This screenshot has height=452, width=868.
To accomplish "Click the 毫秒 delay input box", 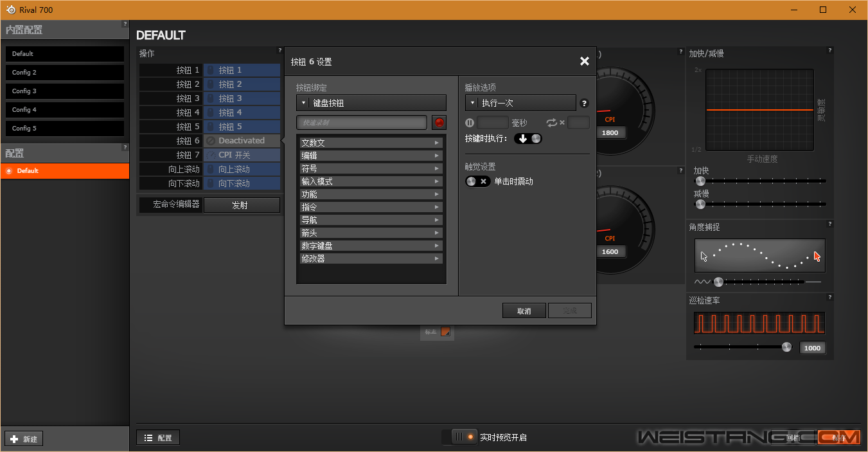I will (493, 122).
